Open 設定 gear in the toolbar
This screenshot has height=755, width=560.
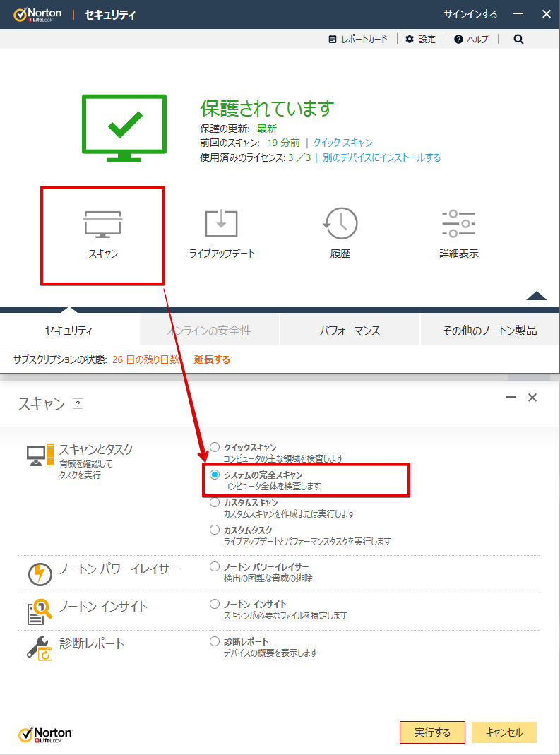pyautogui.click(x=410, y=39)
